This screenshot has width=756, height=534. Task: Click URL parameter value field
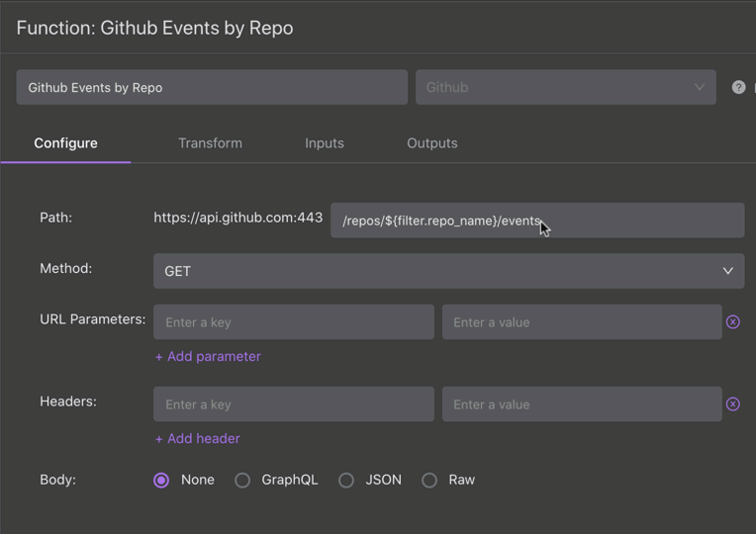coord(582,322)
